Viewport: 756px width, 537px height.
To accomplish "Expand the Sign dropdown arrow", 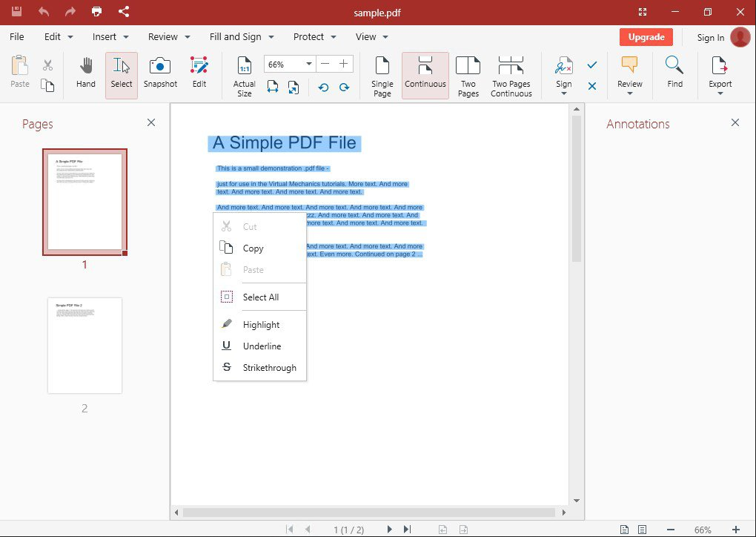I will click(564, 93).
